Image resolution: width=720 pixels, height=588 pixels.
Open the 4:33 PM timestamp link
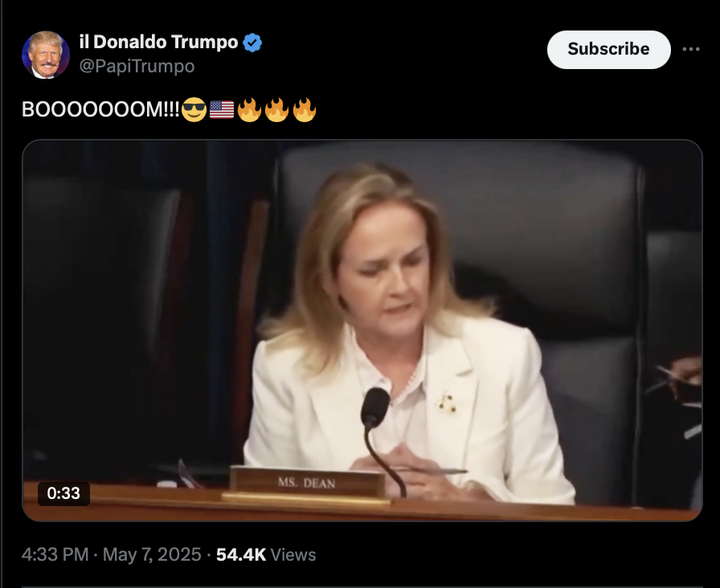[x=55, y=554]
